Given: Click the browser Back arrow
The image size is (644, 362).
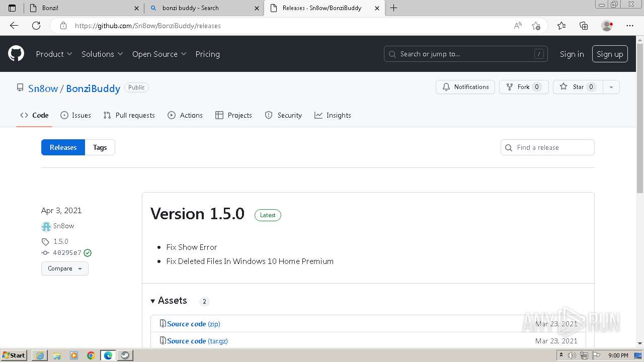Looking at the screenshot, I should point(14,26).
